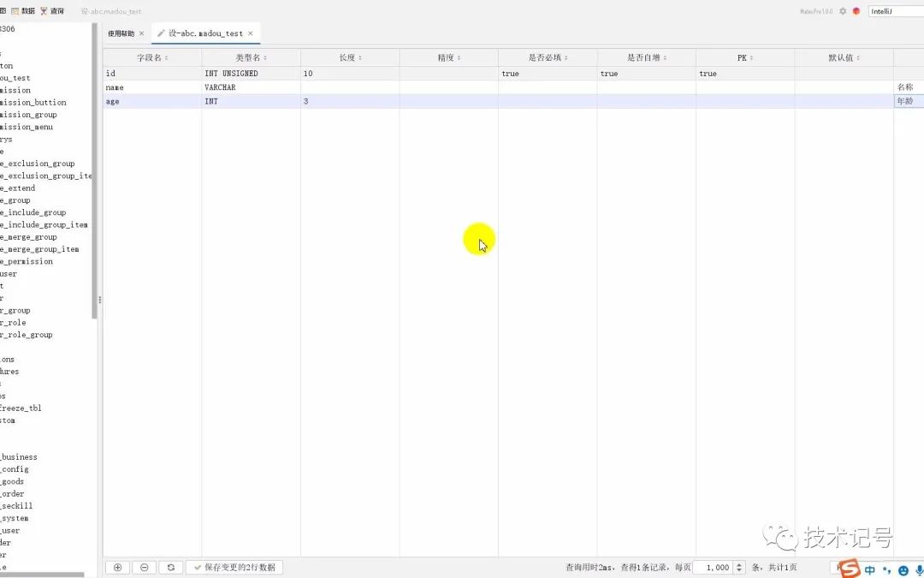This screenshot has height=578, width=924.
Task: Open the 查询 toolbar item
Action: click(x=52, y=11)
